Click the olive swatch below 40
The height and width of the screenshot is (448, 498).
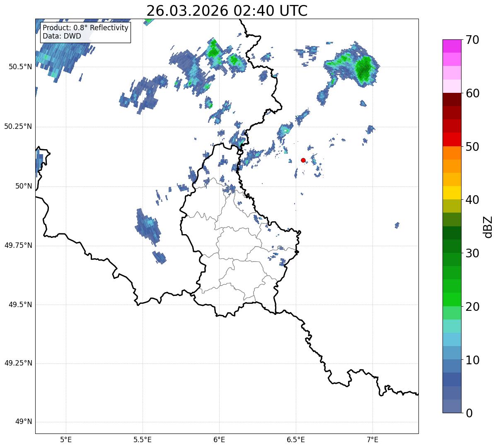coord(452,206)
